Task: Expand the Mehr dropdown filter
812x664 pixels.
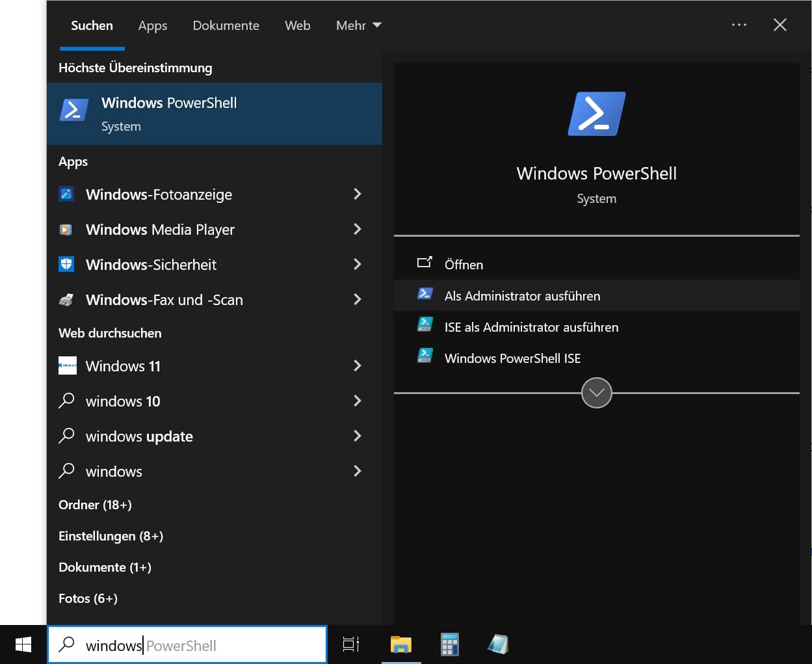Action: tap(358, 25)
